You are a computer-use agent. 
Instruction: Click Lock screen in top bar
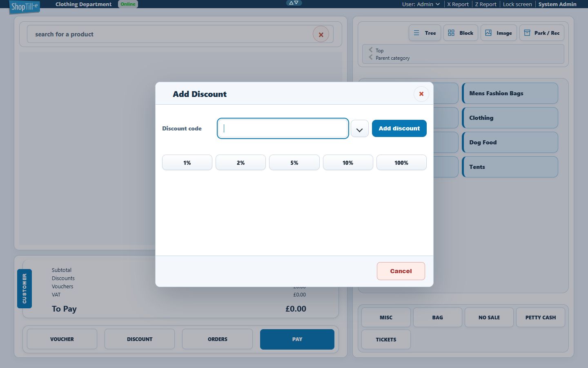pos(517,4)
